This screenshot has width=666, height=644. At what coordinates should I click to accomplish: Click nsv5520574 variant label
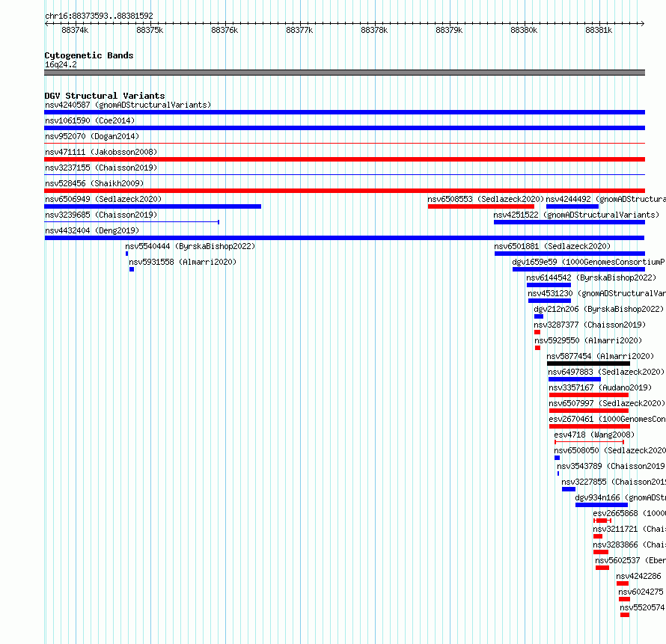[642, 607]
